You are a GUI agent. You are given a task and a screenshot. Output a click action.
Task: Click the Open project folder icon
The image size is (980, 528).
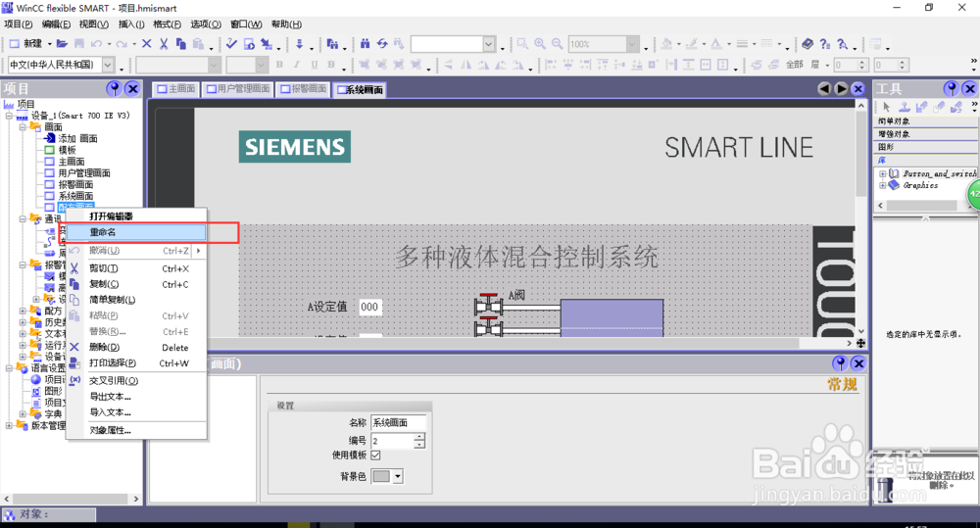pos(62,44)
